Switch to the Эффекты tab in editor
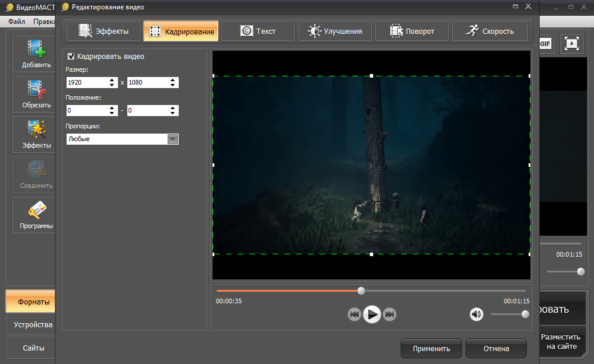Viewport: 594px width, 364px height. click(x=103, y=31)
